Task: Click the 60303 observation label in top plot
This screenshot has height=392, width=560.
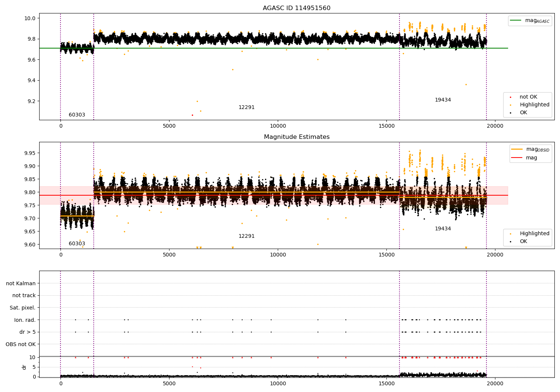Action: tap(77, 115)
